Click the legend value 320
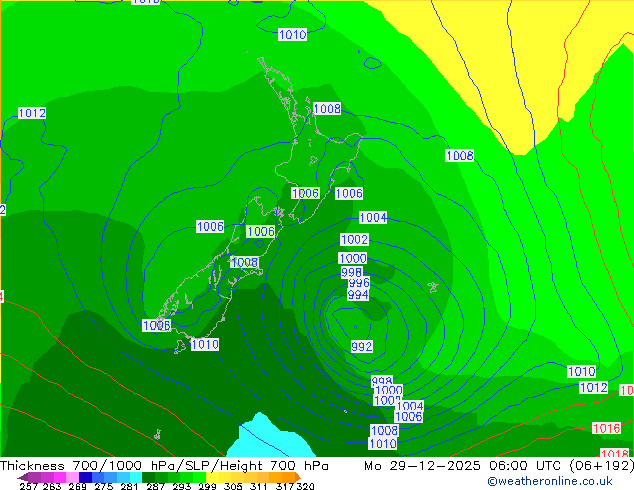 305,486
